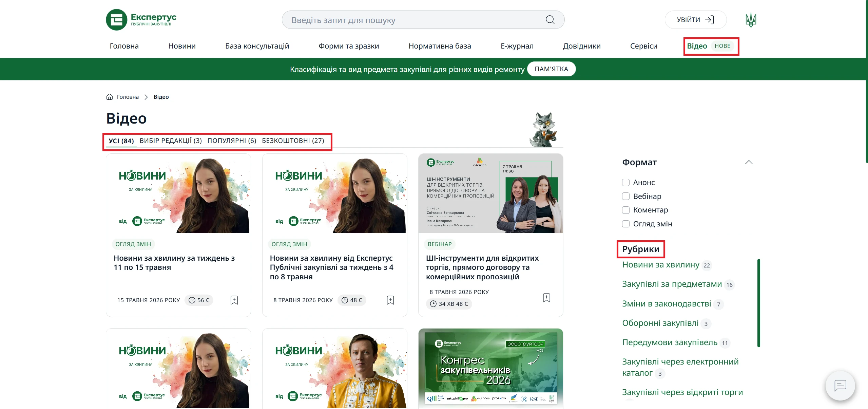Tick the Анонс format checkbox
Viewport: 868px width, 409px height.
[x=626, y=182]
